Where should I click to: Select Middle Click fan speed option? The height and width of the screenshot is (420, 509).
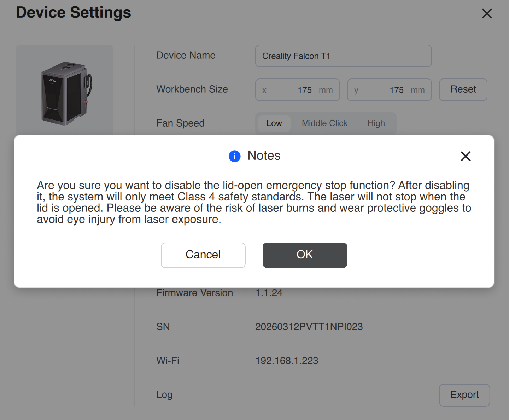pyautogui.click(x=324, y=123)
